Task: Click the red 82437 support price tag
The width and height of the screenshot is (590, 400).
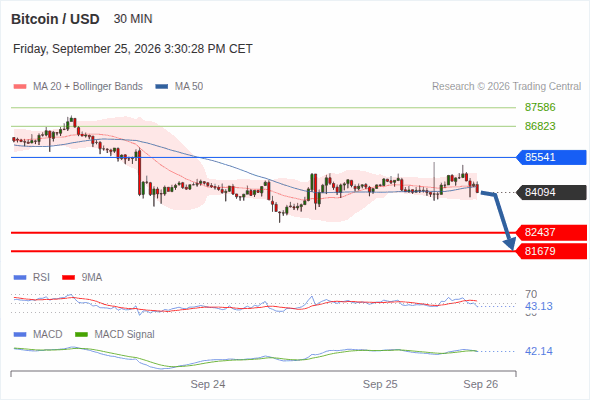Action: 550,232
